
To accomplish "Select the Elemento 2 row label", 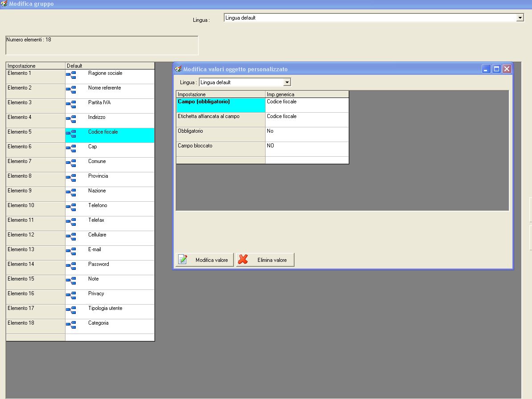I will (x=36, y=91).
